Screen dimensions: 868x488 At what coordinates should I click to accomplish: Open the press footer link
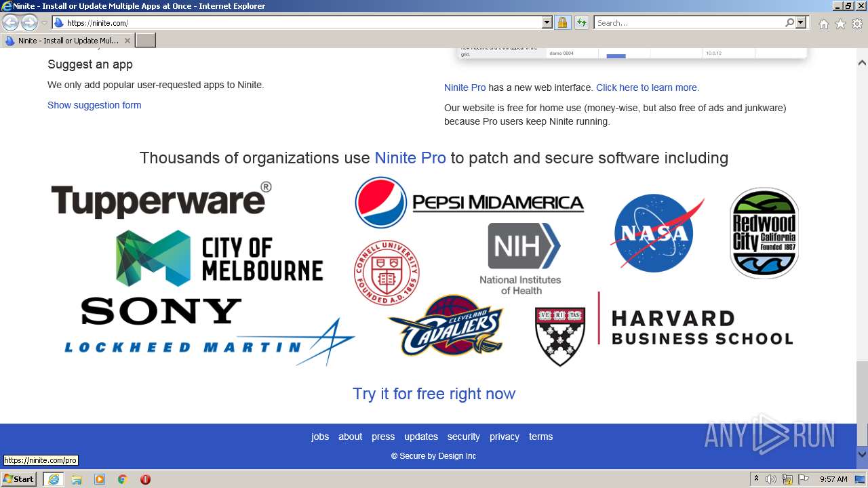click(x=383, y=436)
